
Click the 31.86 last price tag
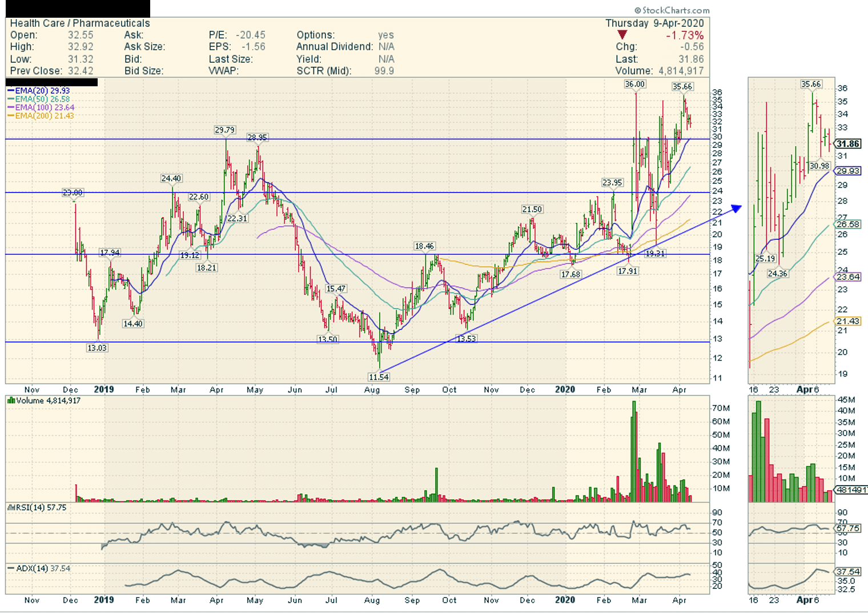point(848,144)
